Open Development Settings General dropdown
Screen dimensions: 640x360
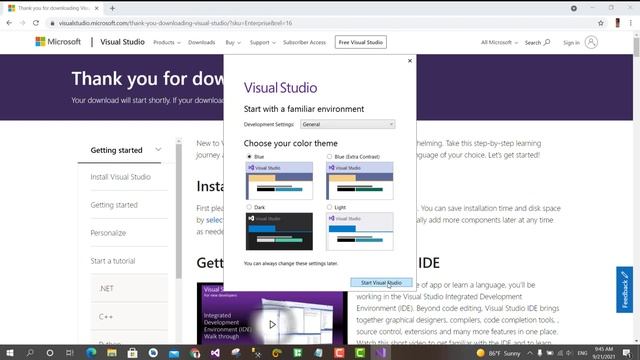click(x=348, y=124)
